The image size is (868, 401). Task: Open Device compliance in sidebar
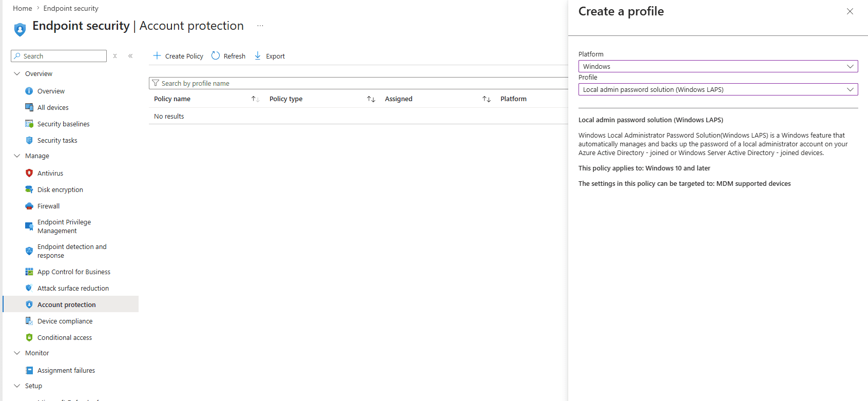tap(65, 321)
